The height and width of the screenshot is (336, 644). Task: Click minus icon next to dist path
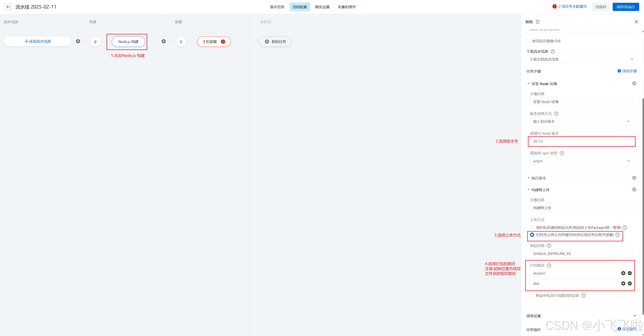630,283
